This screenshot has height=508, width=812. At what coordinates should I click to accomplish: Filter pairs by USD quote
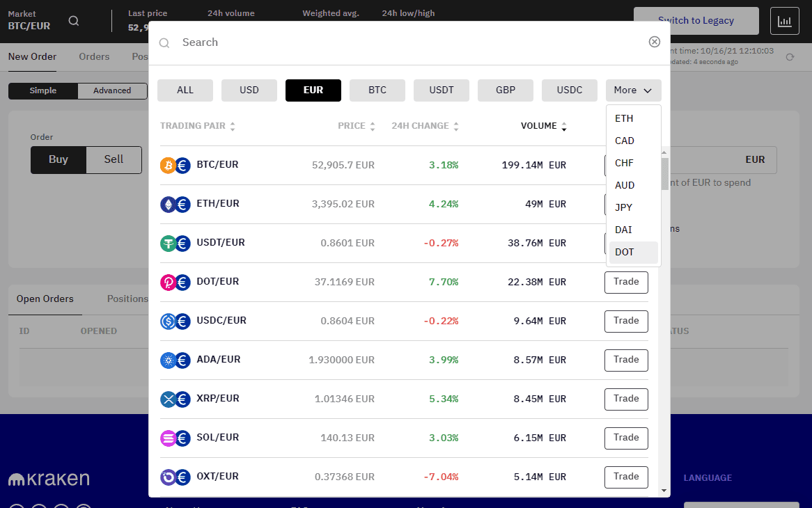click(249, 90)
